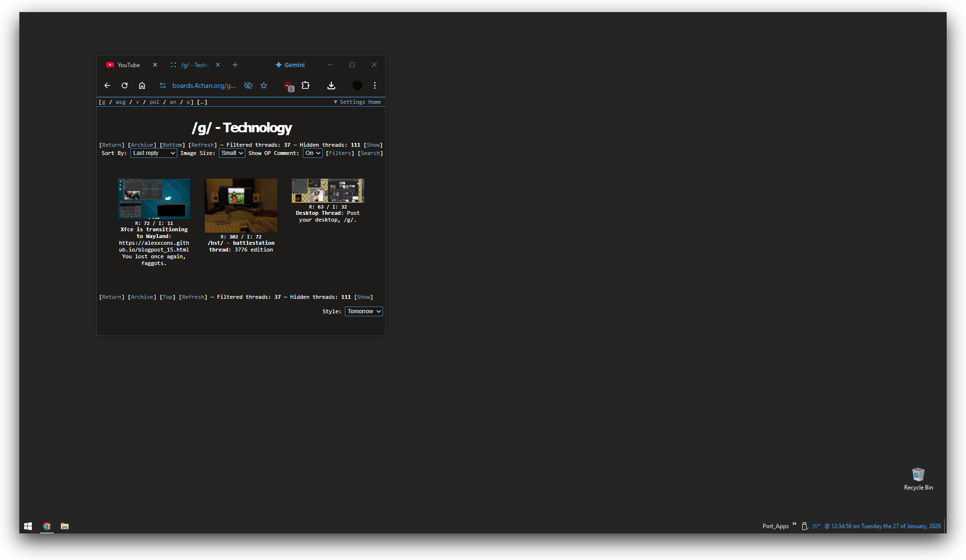Show hidden threads via the top Show link
The width and height of the screenshot is (966, 560).
(373, 145)
